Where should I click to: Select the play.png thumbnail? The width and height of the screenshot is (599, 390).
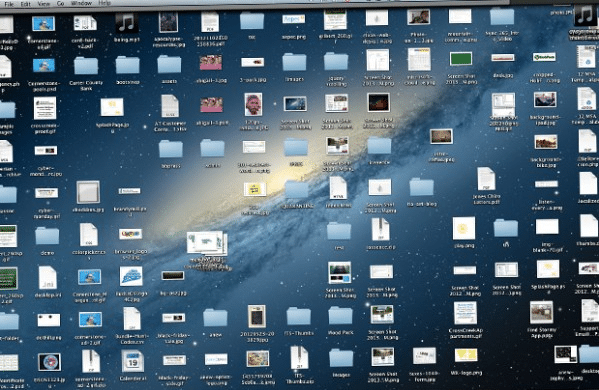click(x=464, y=228)
